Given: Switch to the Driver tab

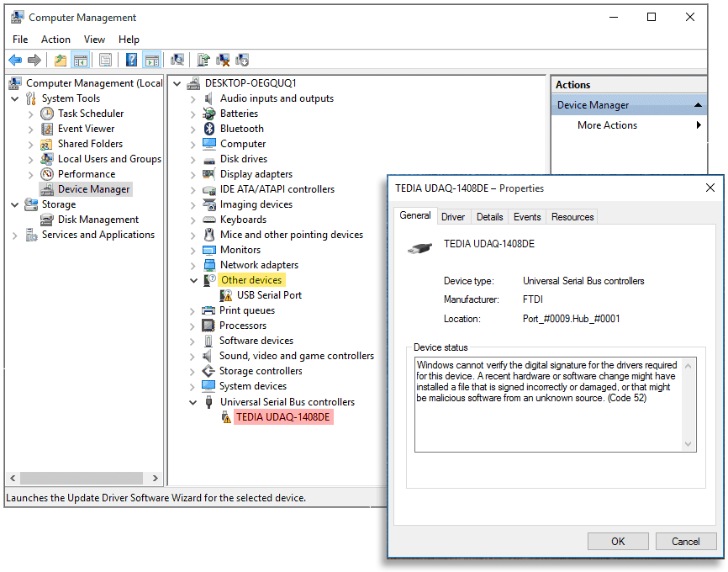Looking at the screenshot, I should pos(453,217).
